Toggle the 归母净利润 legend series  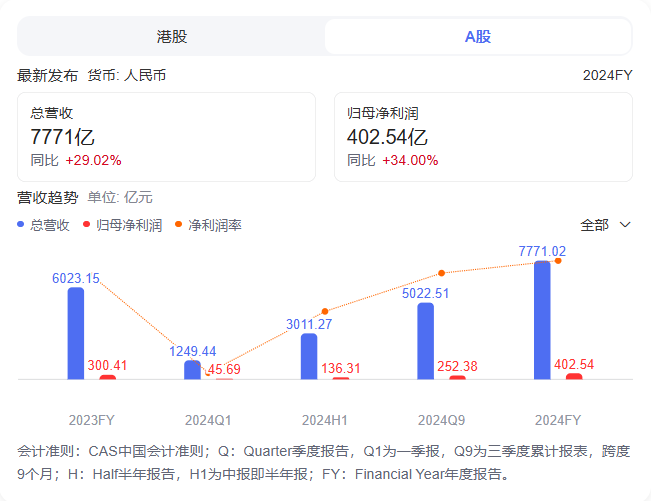[122, 225]
